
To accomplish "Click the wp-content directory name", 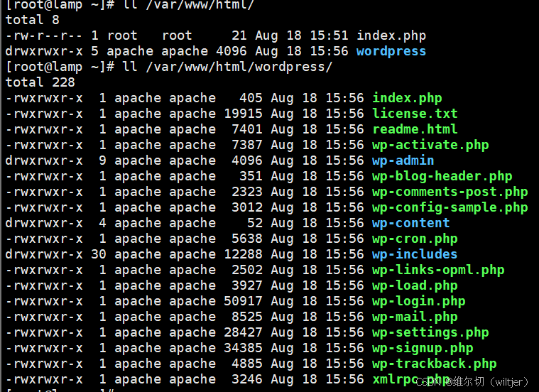I will [x=410, y=223].
